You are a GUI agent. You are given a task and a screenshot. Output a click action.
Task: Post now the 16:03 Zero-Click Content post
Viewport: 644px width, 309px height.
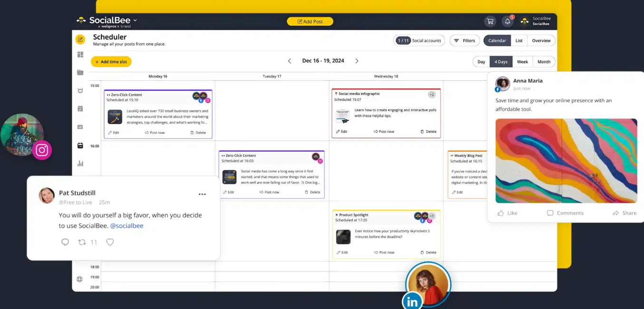pos(269,192)
